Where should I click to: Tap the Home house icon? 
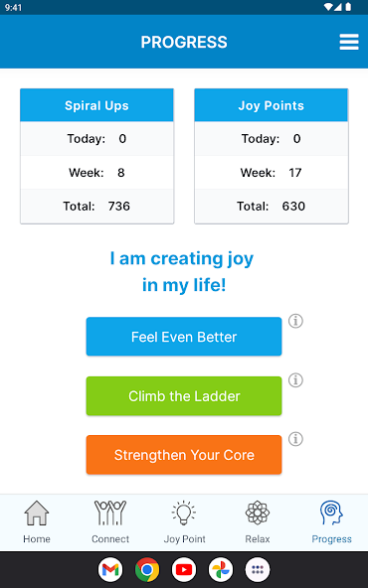(x=37, y=513)
